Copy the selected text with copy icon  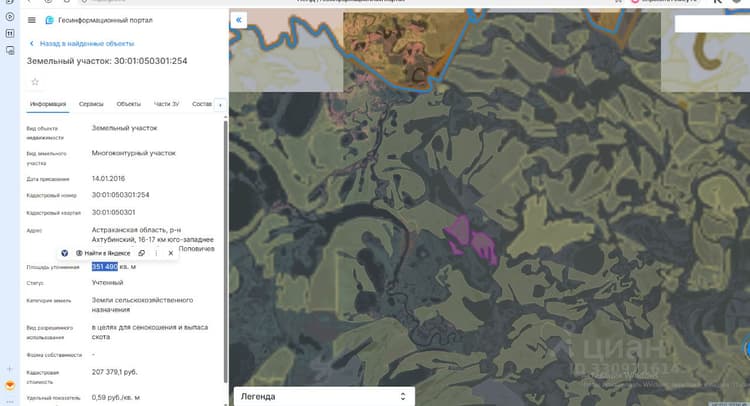(x=142, y=253)
